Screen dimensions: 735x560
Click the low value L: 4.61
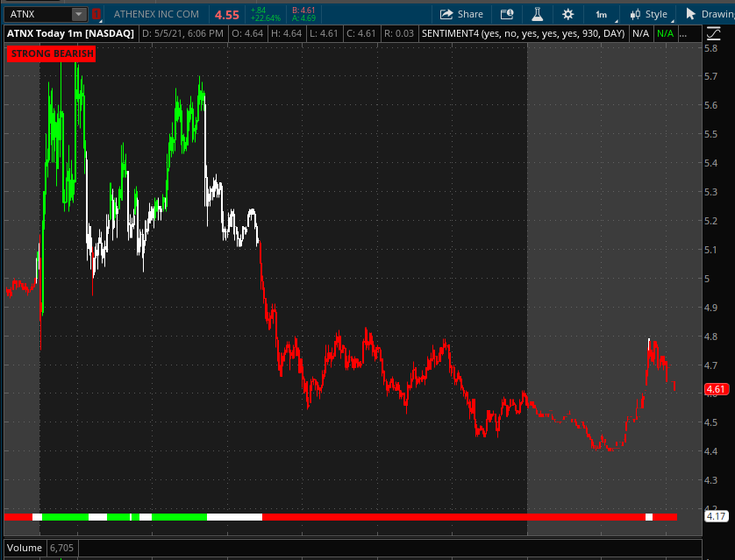tap(324, 33)
